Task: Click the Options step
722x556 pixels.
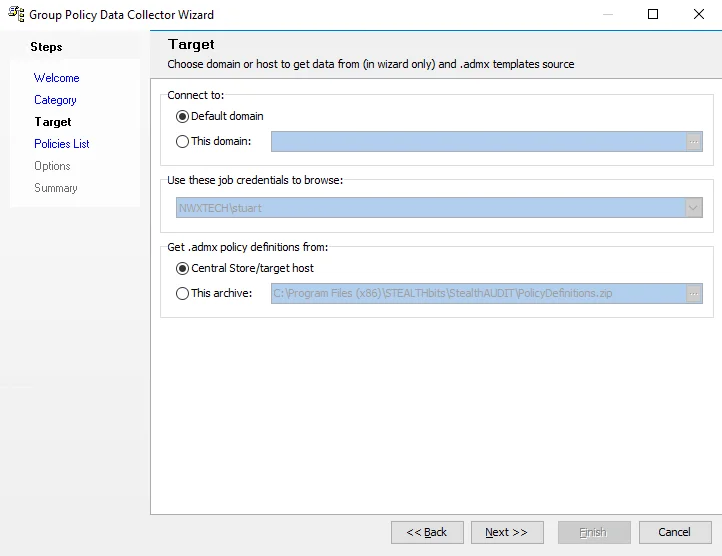Action: pos(52,166)
